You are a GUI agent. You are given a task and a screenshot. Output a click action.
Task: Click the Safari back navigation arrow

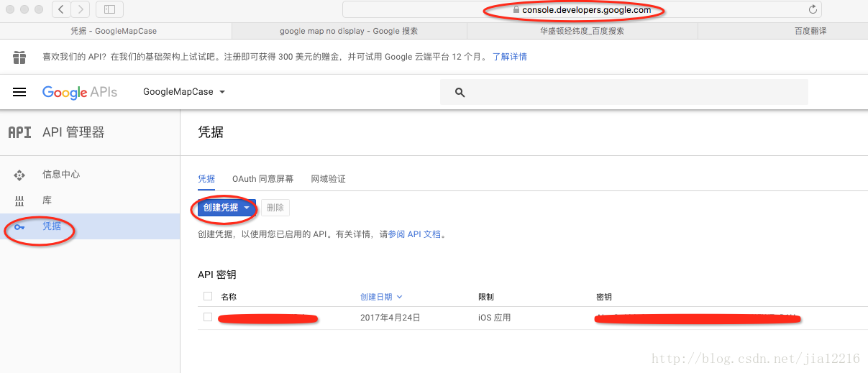[61, 9]
